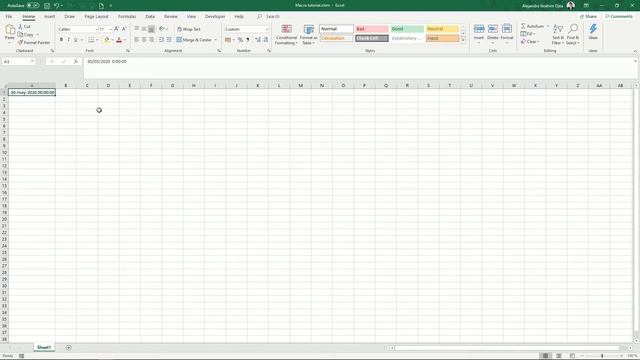
Task: Open Sort & Filter menu
Action: [558, 34]
